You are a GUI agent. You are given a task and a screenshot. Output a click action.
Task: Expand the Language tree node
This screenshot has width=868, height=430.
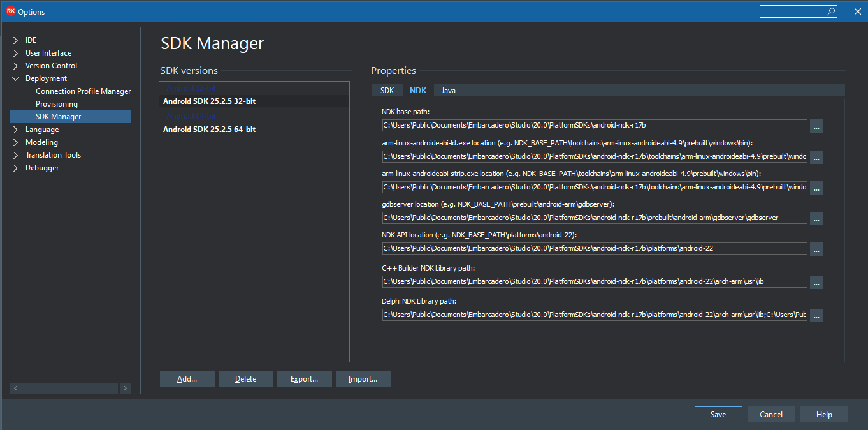[x=15, y=130]
